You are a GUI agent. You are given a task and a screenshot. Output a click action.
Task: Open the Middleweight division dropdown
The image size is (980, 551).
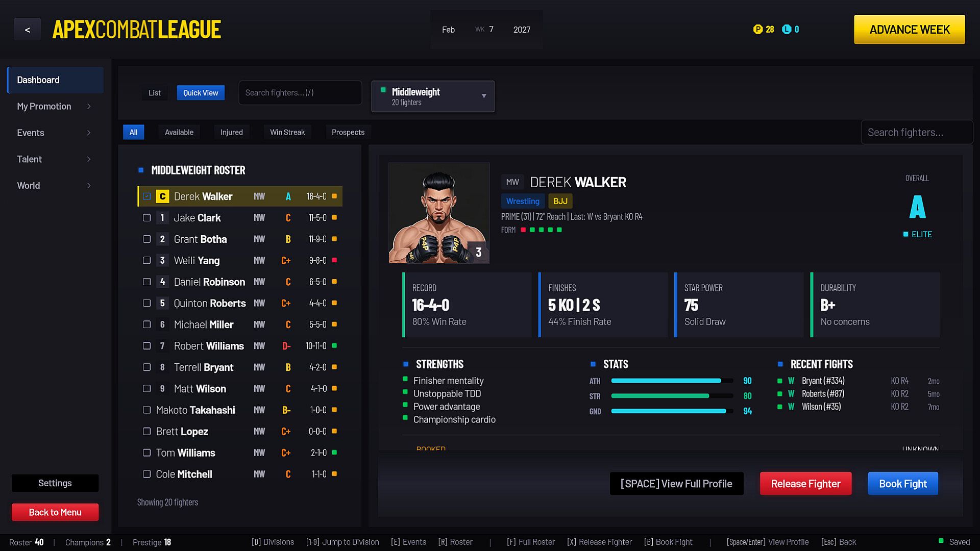click(x=433, y=96)
